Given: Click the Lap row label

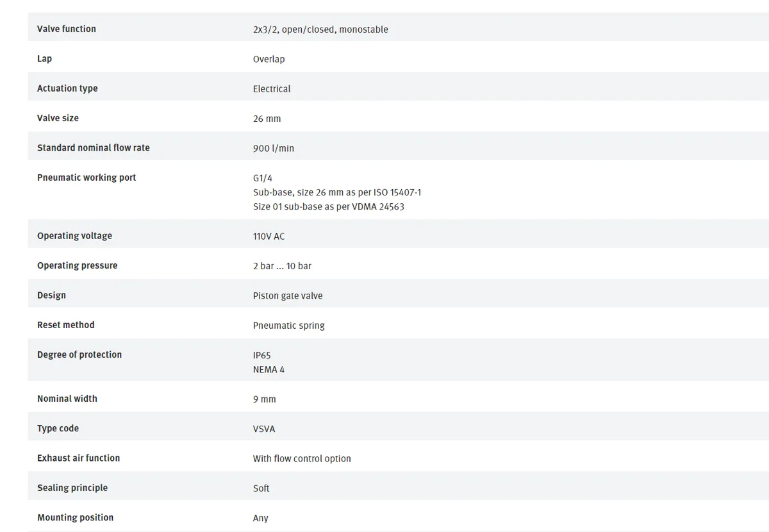Looking at the screenshot, I should tap(44, 59).
